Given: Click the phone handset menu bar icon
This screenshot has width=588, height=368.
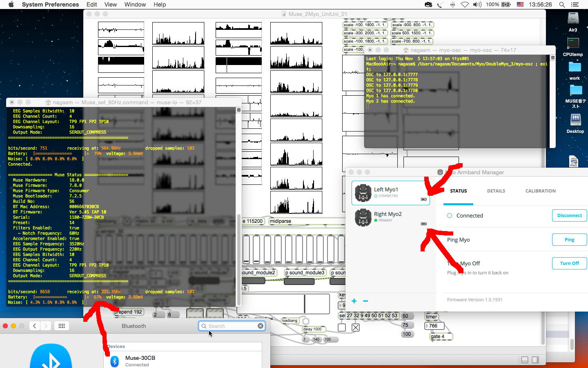Looking at the screenshot, I should click(440, 4).
